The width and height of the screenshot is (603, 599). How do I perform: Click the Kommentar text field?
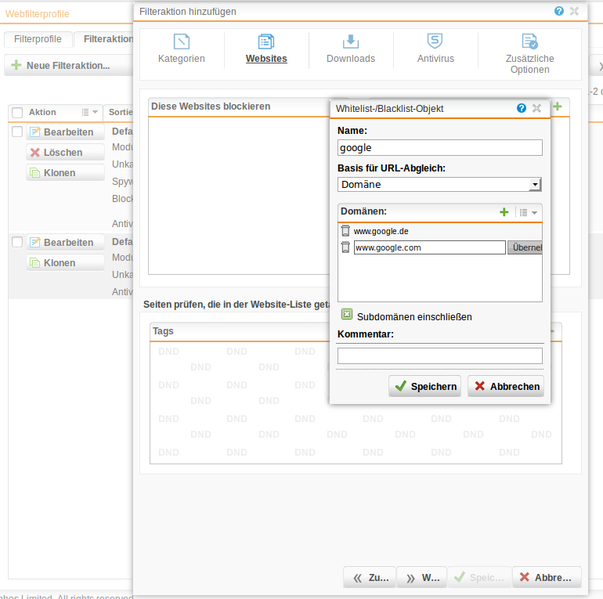[x=439, y=356]
